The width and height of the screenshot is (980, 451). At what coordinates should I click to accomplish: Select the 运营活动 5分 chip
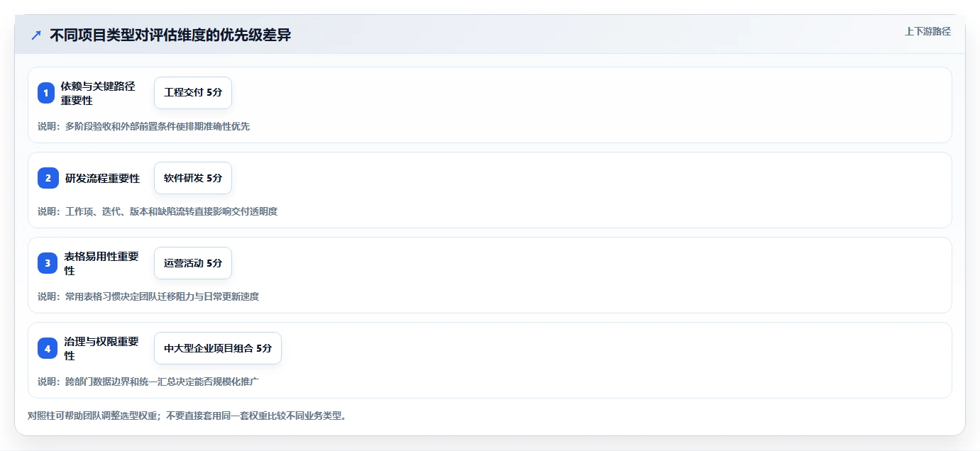tap(193, 263)
